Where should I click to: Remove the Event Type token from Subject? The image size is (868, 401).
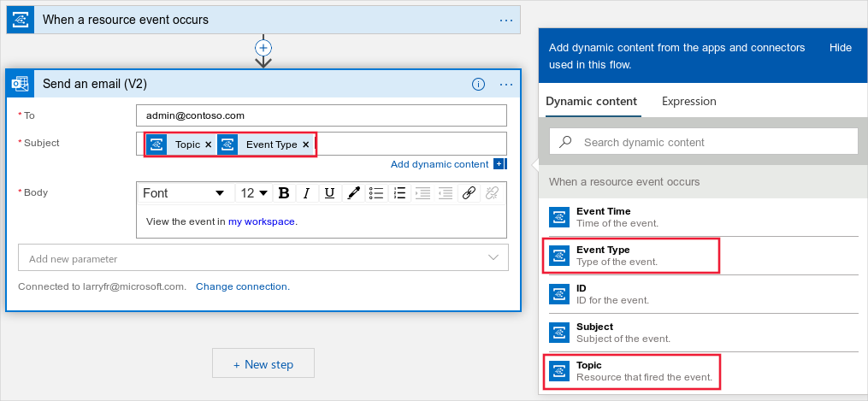coord(305,144)
